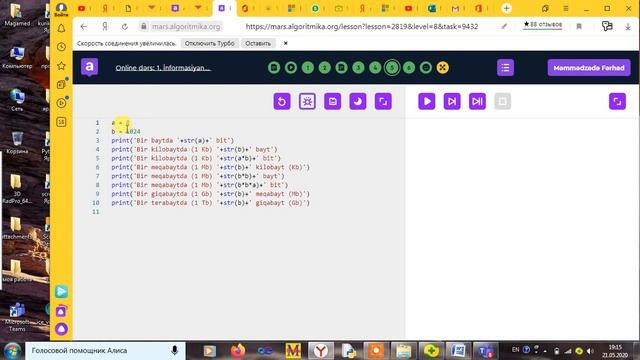
Task: Open browser downloads arrow icon
Action: tap(628, 27)
